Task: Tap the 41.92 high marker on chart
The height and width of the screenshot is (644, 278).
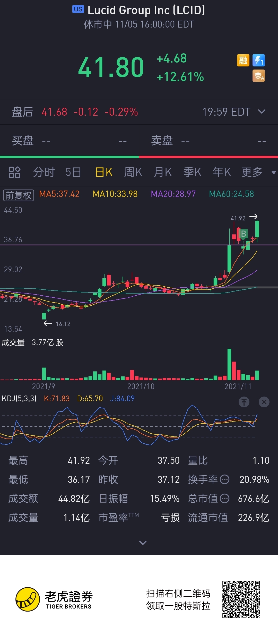Action: [x=238, y=218]
